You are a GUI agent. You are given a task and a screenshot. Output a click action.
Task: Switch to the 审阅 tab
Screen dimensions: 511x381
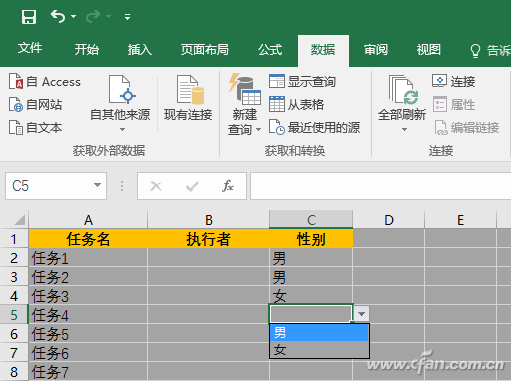[x=376, y=49]
